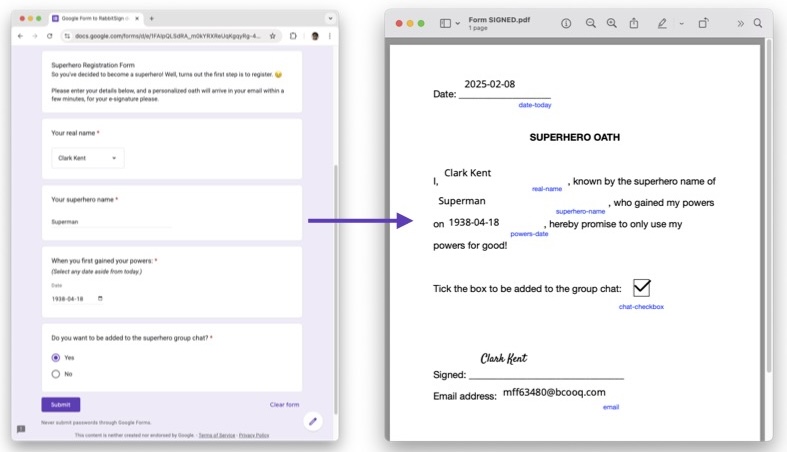
Task: Open a new Chrome tab
Action: (x=152, y=19)
